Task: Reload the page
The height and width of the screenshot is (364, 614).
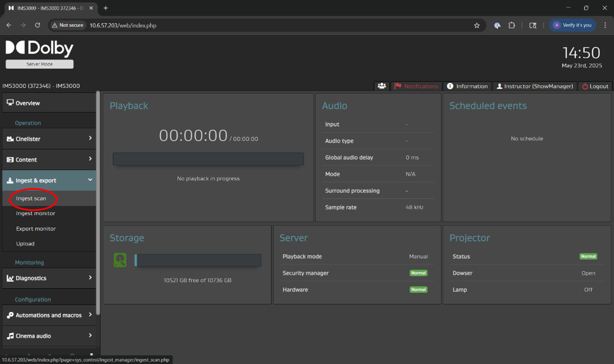Action: [37, 25]
